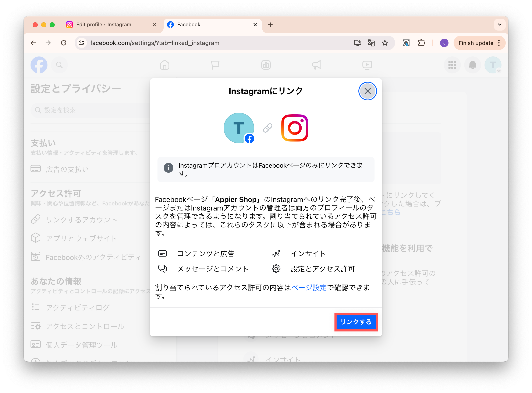
Task: Go to the Facebook home icon
Action: pos(165,65)
